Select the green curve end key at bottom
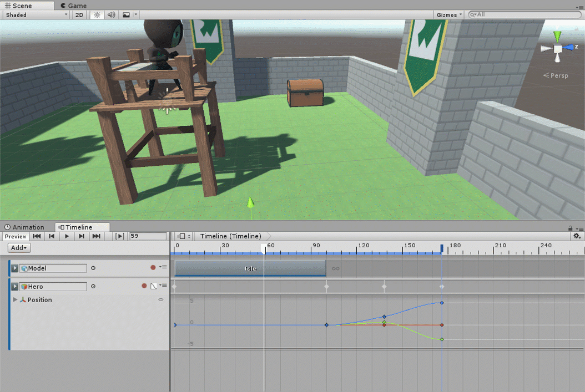 pyautogui.click(x=442, y=339)
